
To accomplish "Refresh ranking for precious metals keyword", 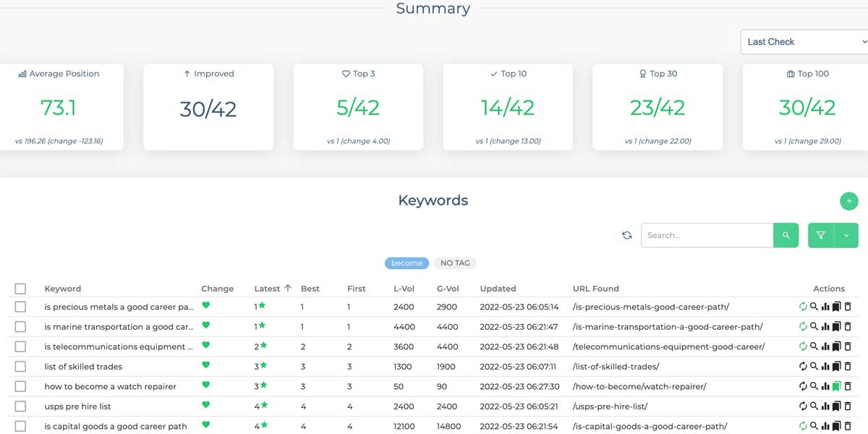I will tap(803, 307).
